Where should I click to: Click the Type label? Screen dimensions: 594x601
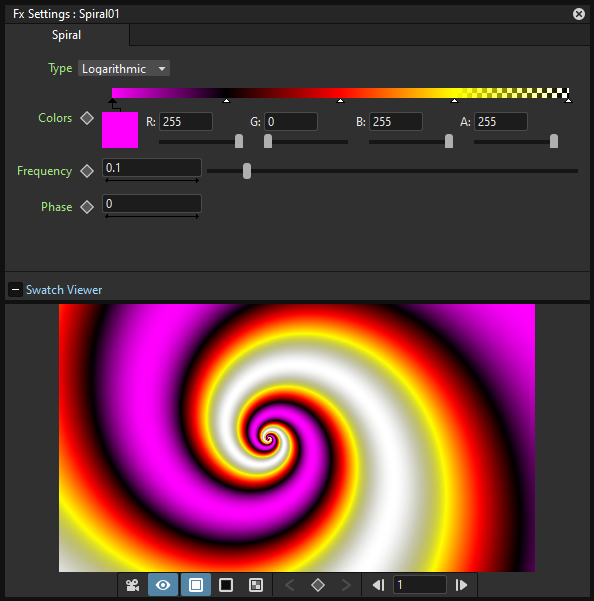pyautogui.click(x=60, y=68)
